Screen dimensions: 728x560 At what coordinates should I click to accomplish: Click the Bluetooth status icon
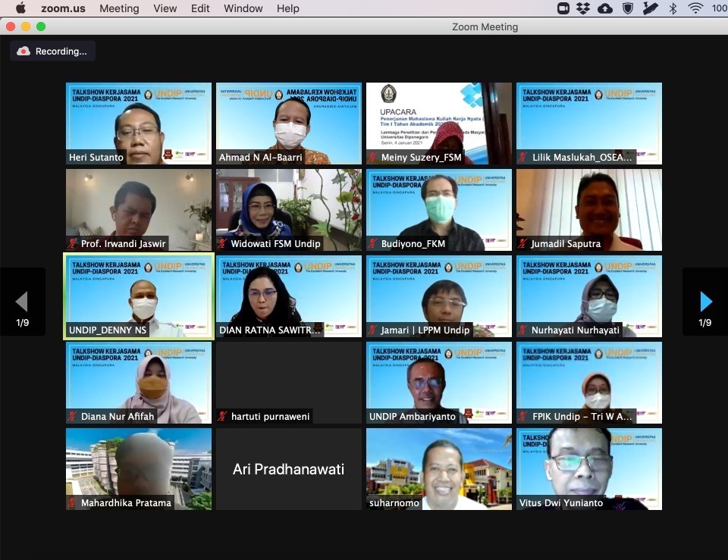tap(673, 8)
